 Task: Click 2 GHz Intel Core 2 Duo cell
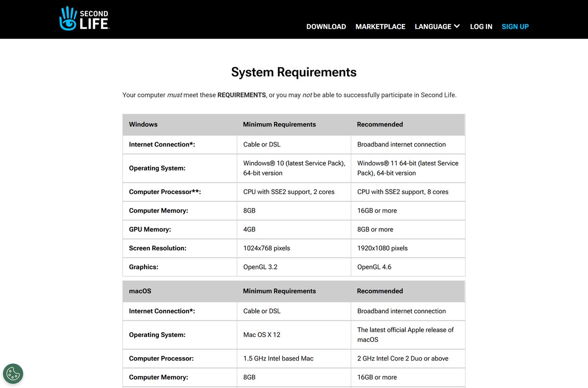click(408, 359)
